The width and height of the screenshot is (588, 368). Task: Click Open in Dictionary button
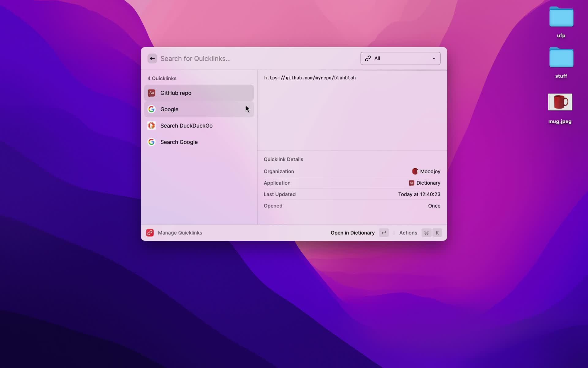click(352, 232)
